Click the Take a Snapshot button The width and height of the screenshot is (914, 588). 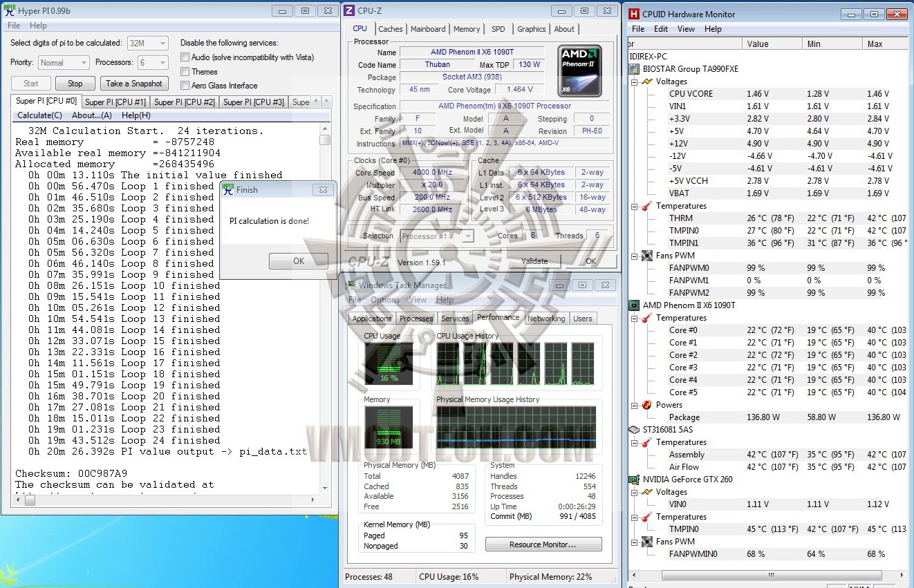134,84
